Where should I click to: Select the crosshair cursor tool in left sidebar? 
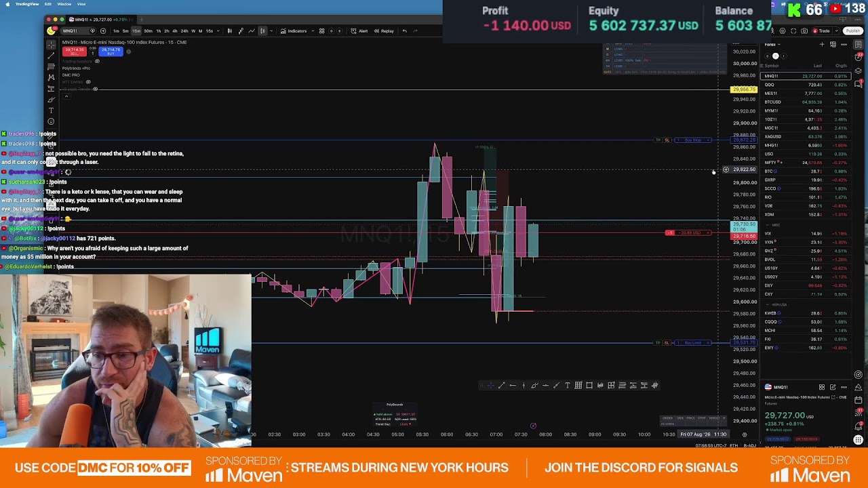click(x=51, y=45)
